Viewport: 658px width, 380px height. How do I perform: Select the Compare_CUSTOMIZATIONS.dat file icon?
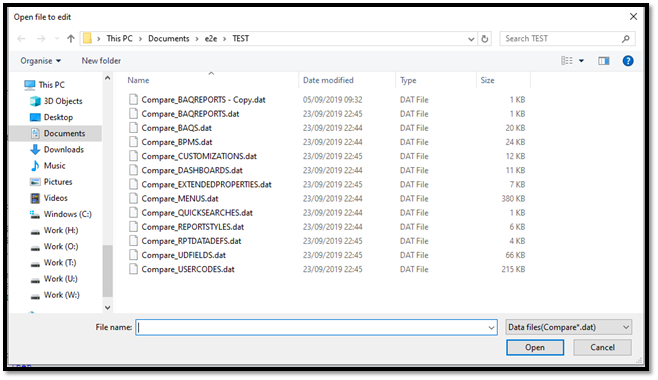click(x=133, y=156)
